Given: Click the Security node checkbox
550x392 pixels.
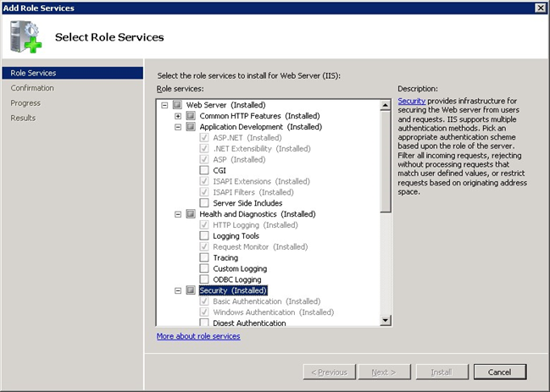Looking at the screenshot, I should point(191,290).
